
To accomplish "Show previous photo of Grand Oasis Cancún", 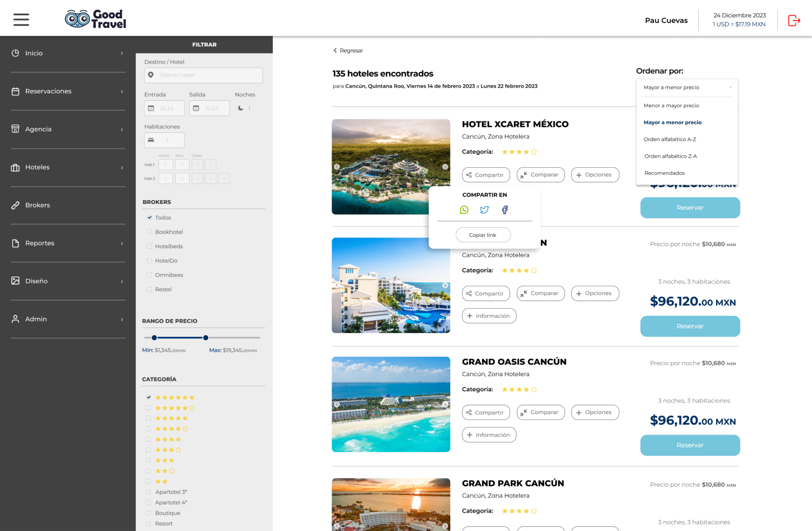I will (x=337, y=404).
